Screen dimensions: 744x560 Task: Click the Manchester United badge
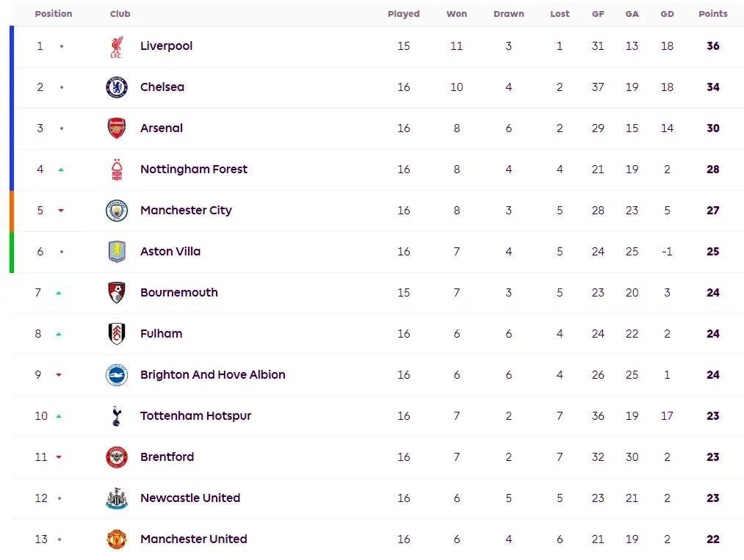(x=116, y=539)
